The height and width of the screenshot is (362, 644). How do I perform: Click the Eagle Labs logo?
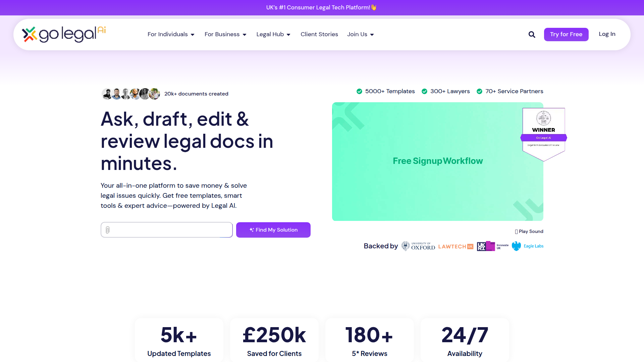pyautogui.click(x=528, y=246)
